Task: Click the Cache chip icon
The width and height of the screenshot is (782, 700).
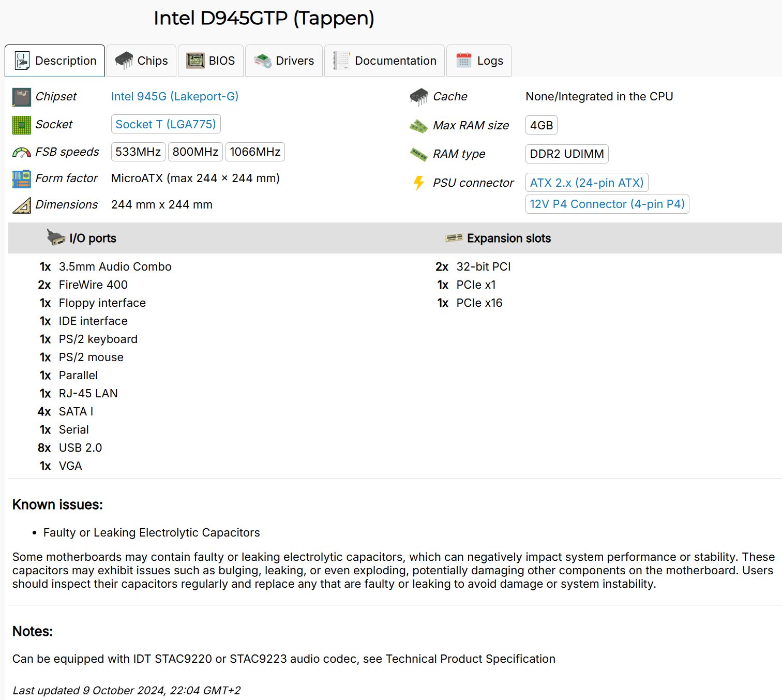Action: click(x=418, y=97)
